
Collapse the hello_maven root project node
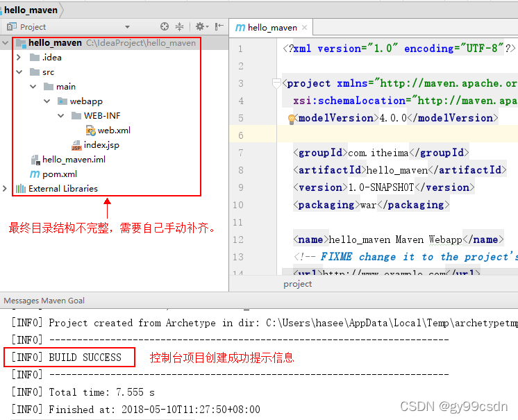pos(5,42)
